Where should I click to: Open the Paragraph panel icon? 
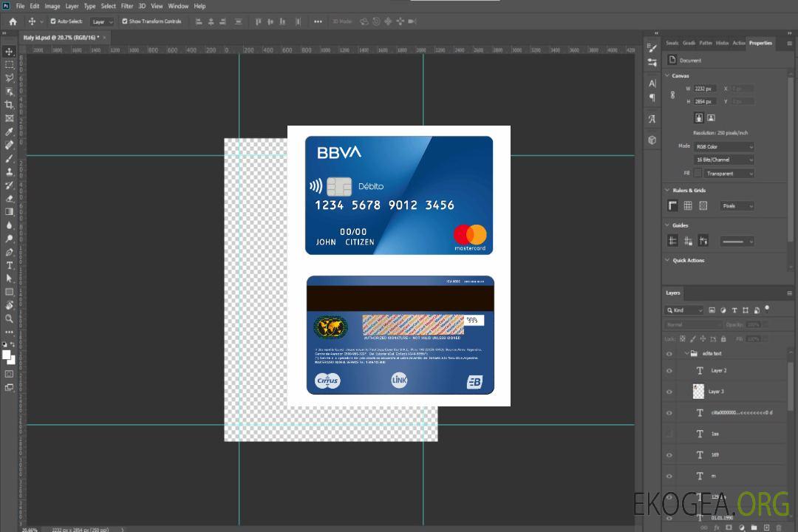coord(652,98)
